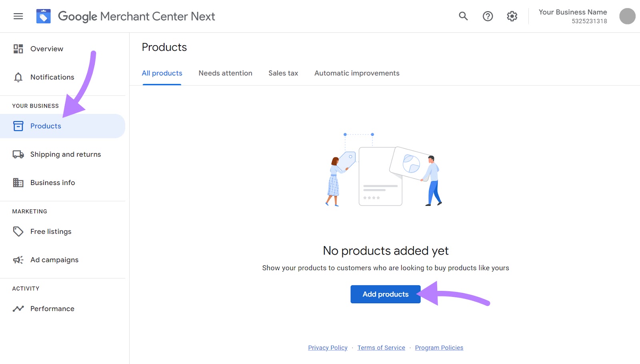
Task: Click the Add products button
Action: [x=385, y=294]
